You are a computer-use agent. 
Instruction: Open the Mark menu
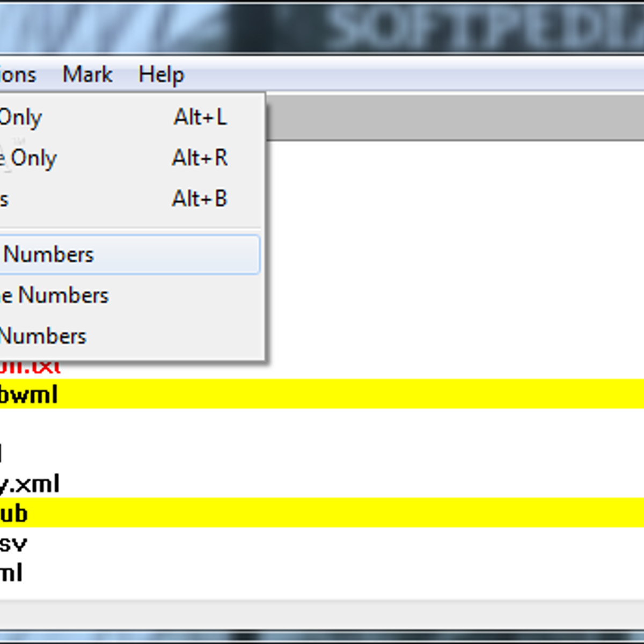tap(87, 74)
